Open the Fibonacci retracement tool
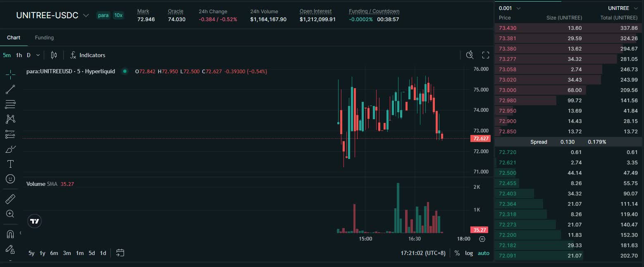This screenshot has height=267, width=644. [x=10, y=104]
